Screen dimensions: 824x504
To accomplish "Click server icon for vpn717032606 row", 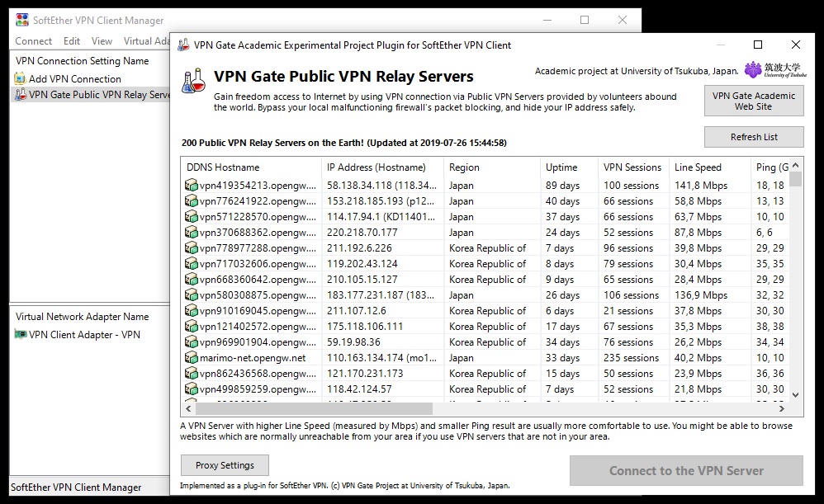I will coord(192,264).
